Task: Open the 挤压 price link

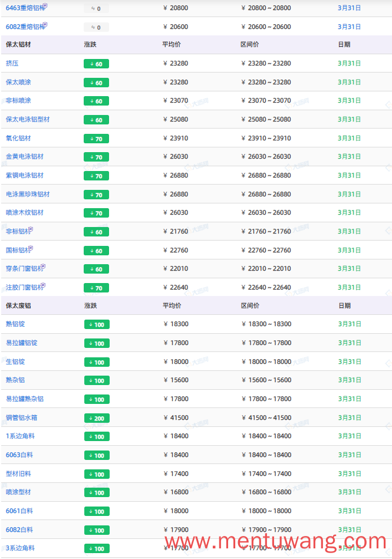Action: tap(12, 64)
